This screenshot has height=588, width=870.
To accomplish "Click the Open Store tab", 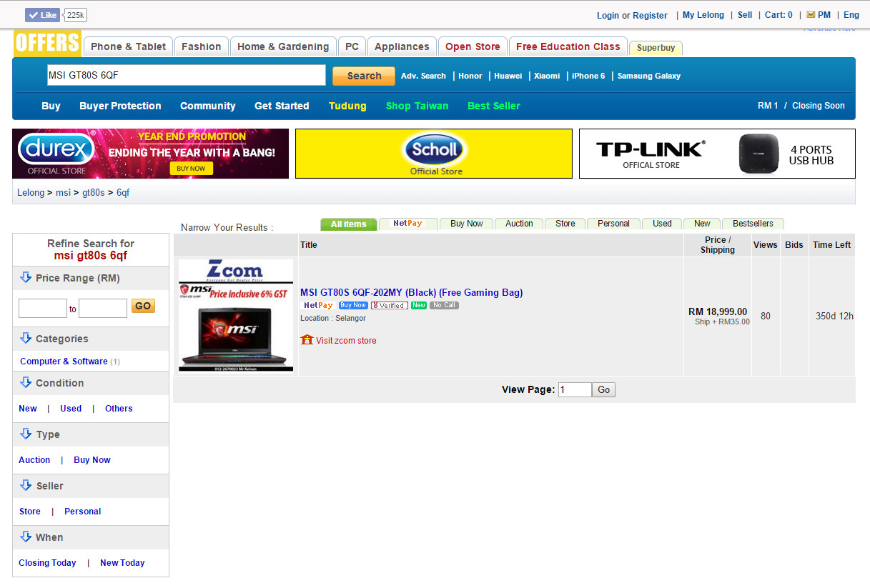I will [473, 46].
